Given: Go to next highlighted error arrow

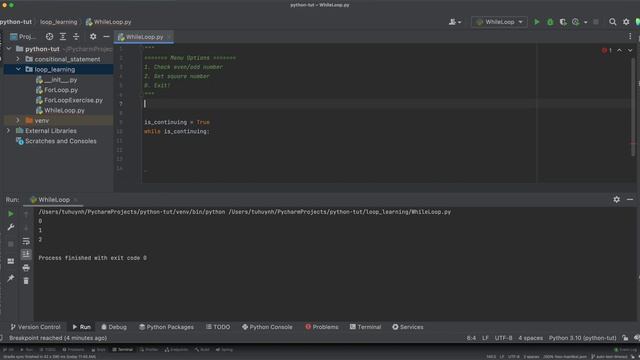Looking at the screenshot, I should coord(630,50).
